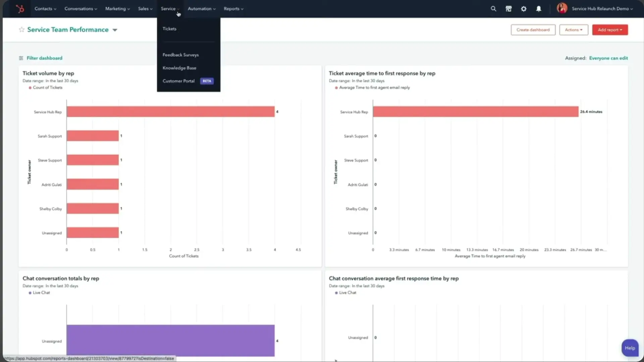Click the Everyone can edit link
Image resolution: width=644 pixels, height=362 pixels.
coord(608,58)
